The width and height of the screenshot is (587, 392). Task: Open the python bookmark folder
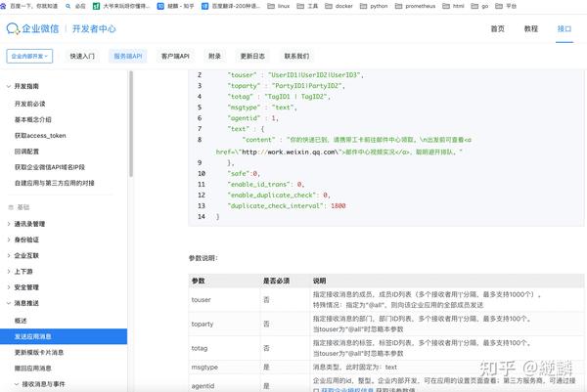point(374,6)
